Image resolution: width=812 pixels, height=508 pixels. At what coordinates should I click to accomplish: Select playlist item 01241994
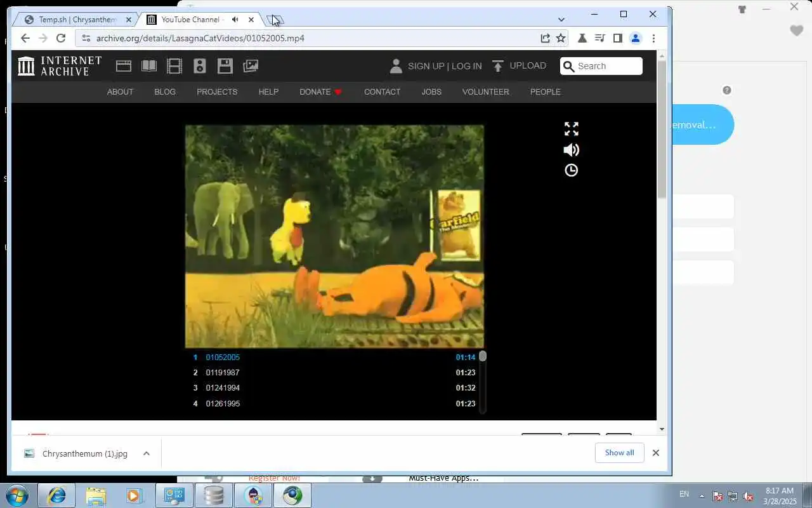334,388
